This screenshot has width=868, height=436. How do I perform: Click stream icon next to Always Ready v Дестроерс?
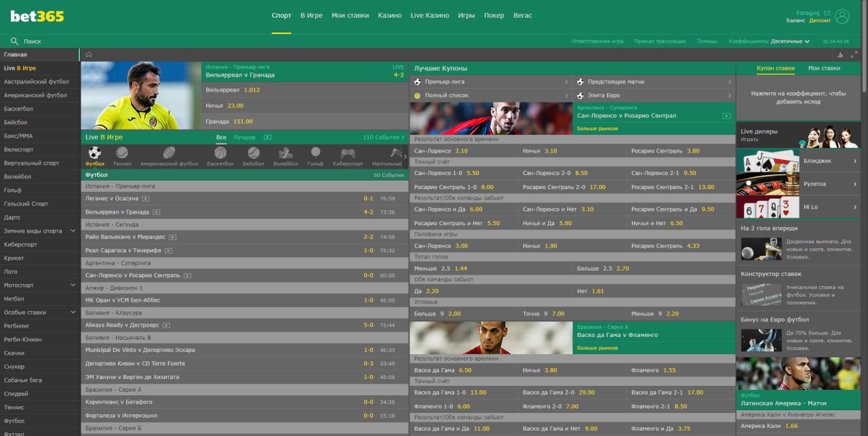pyautogui.click(x=167, y=325)
